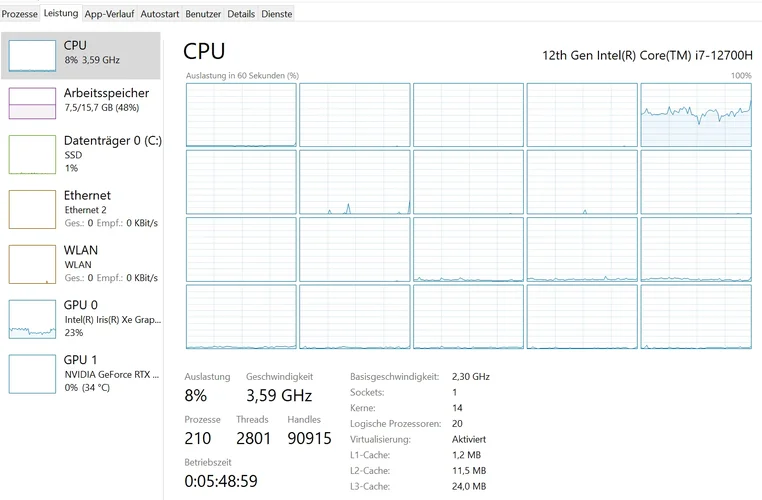The width and height of the screenshot is (762, 500).
Task: Click the Leistung tab
Action: [61, 14]
